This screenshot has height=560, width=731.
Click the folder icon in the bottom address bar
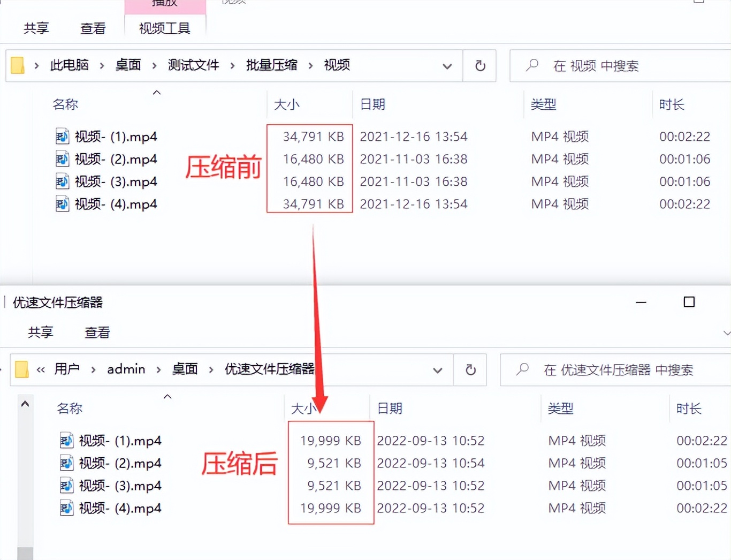pyautogui.click(x=21, y=369)
